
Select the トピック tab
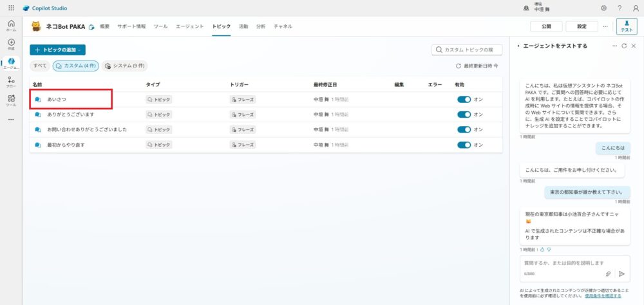click(x=222, y=26)
